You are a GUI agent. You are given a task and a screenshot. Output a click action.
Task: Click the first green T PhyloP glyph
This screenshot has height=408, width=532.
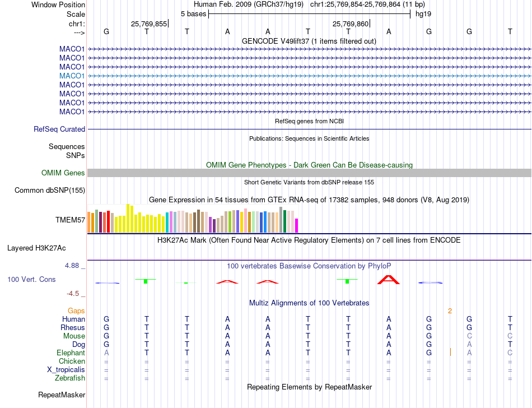click(146, 281)
